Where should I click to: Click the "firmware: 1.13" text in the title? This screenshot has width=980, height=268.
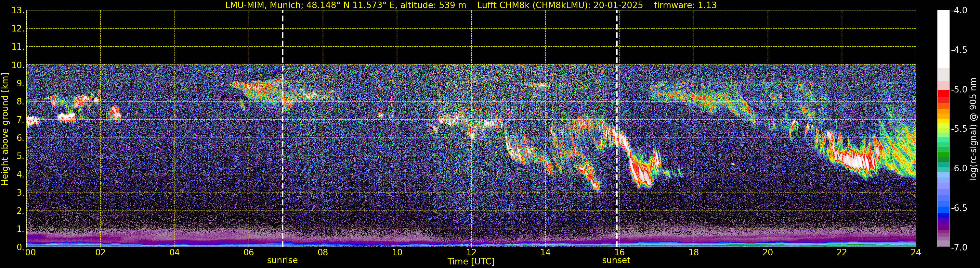tap(685, 5)
